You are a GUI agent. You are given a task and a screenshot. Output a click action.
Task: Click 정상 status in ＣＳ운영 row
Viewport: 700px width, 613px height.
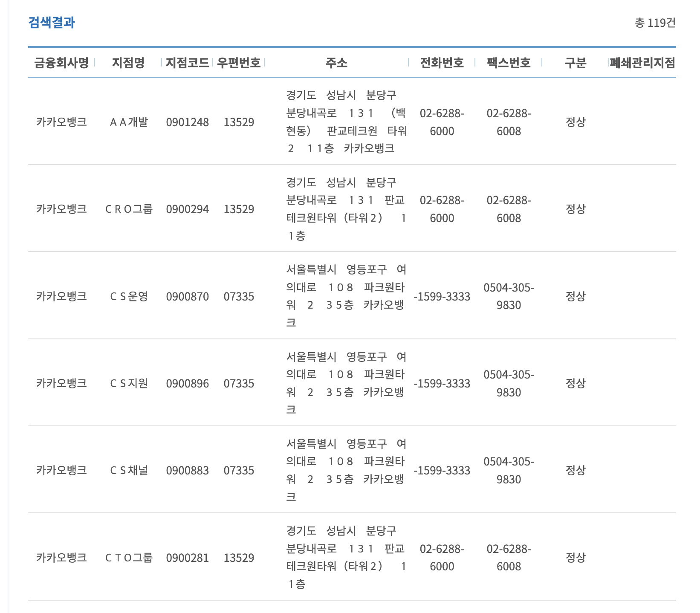pos(576,296)
